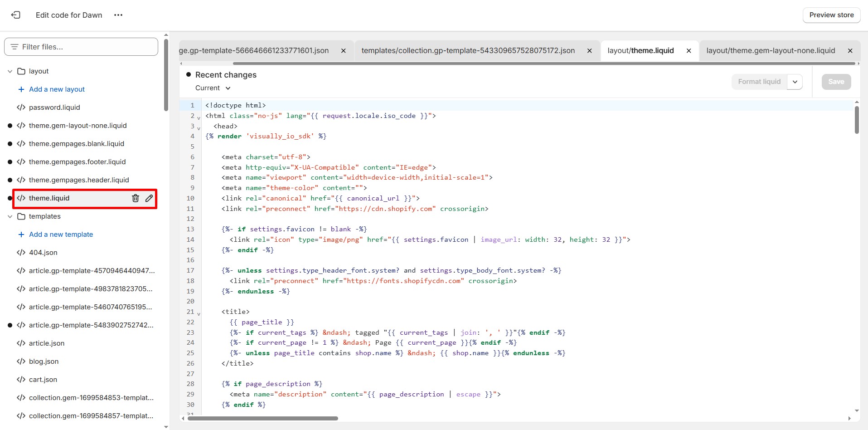Open the Current version dropdown
The height and width of the screenshot is (430, 868).
click(213, 88)
